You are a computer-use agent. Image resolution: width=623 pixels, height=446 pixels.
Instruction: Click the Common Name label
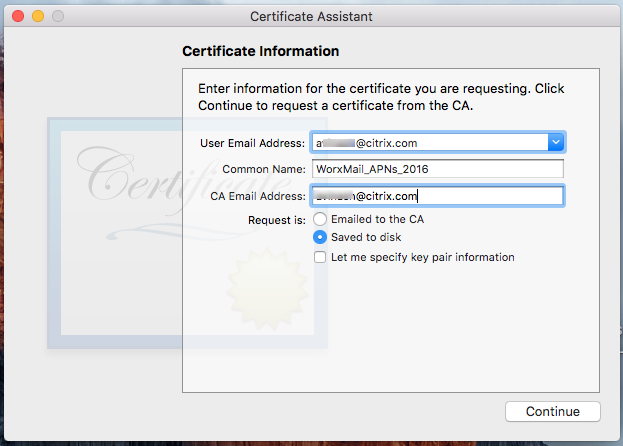pyautogui.click(x=264, y=169)
